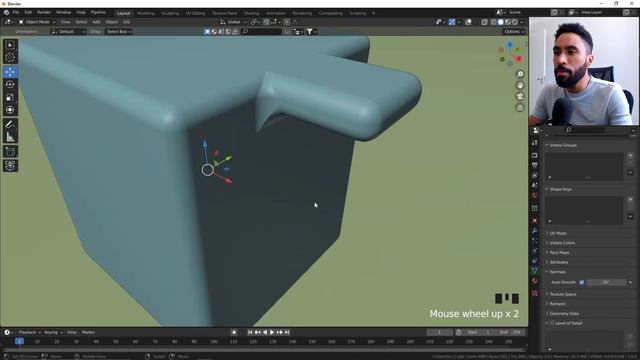Switch to material preview shading
The image size is (640, 360).
click(508, 22)
